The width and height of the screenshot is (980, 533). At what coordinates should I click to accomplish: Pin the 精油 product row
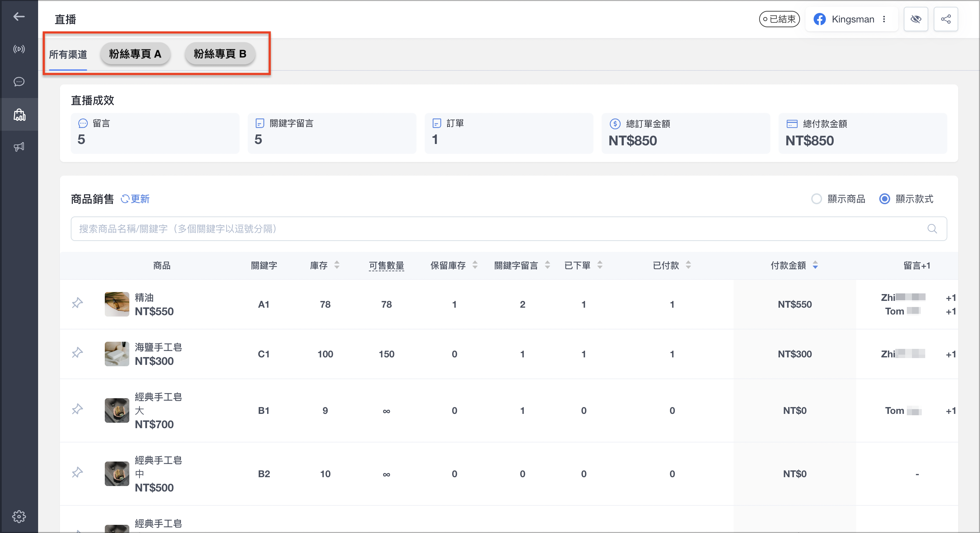click(77, 303)
